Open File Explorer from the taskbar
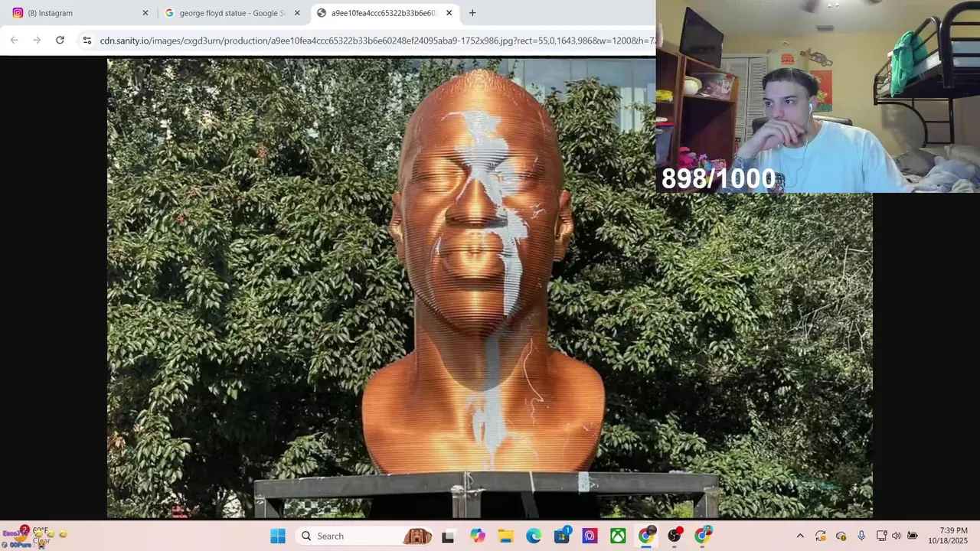 coord(505,536)
